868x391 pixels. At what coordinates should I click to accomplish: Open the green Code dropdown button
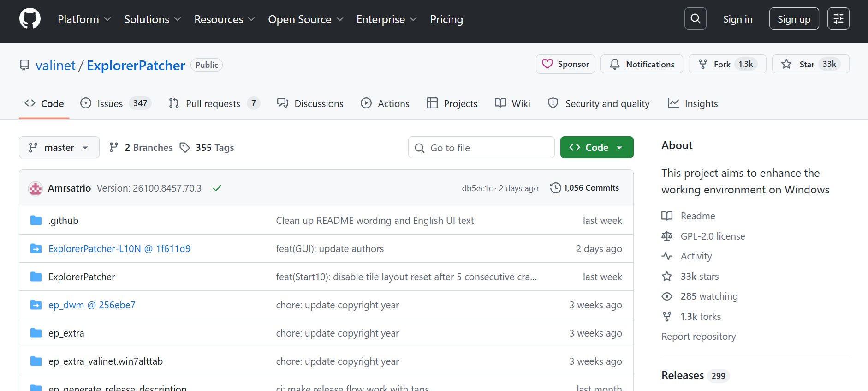coord(597,147)
